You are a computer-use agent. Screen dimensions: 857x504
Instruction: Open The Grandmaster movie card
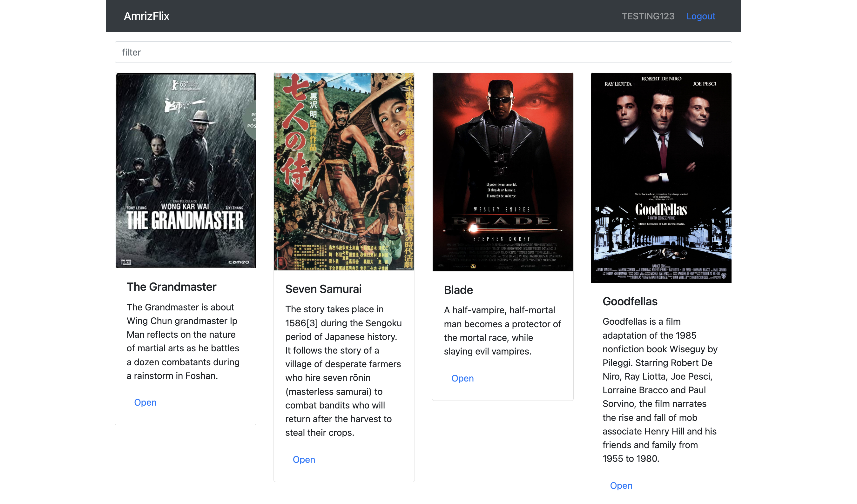pyautogui.click(x=145, y=402)
